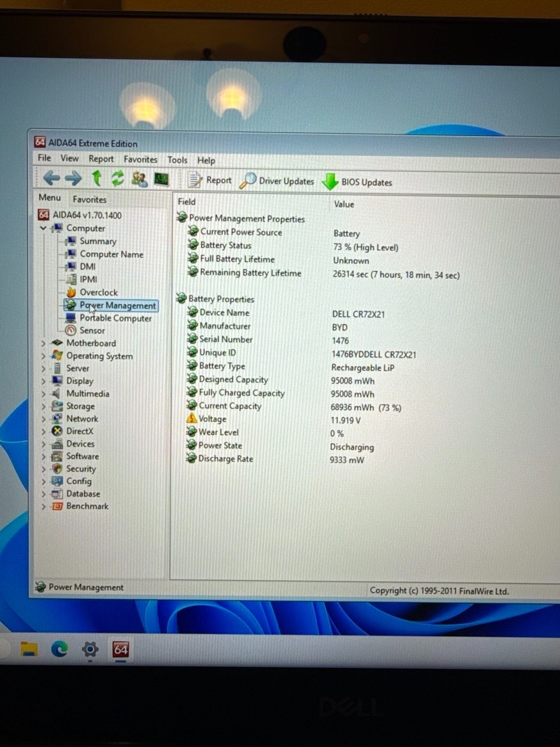
Task: Switch to the Favorites panel tab
Action: 89,199
